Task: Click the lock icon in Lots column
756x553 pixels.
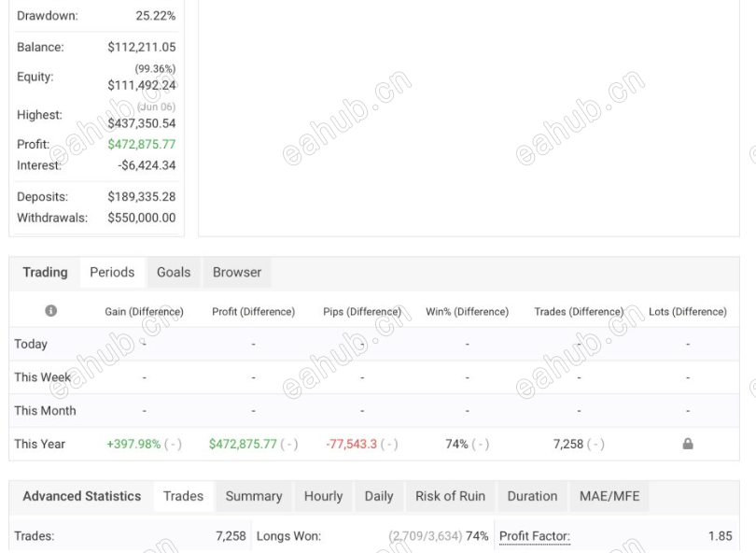Action: pos(688,444)
